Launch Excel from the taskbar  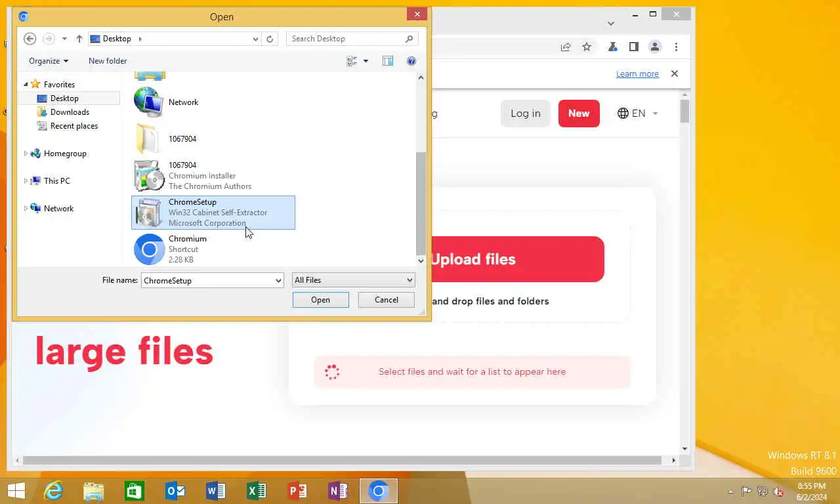coord(257,491)
